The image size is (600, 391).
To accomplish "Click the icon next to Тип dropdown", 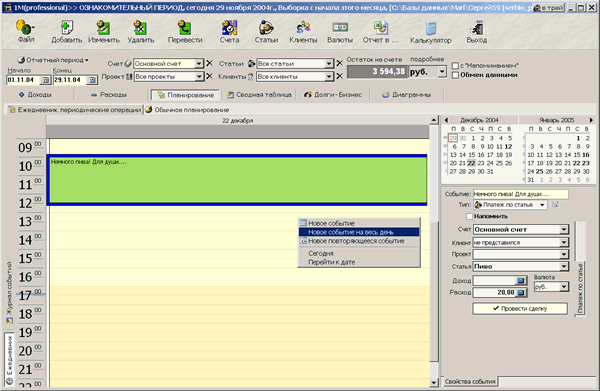I will coord(555,205).
